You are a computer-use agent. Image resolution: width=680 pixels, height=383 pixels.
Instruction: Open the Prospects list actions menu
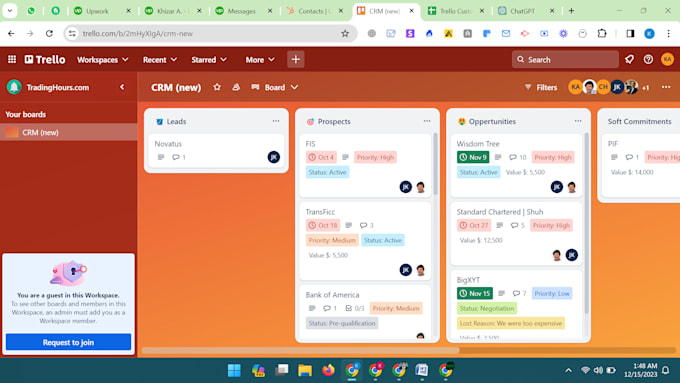pyautogui.click(x=427, y=121)
